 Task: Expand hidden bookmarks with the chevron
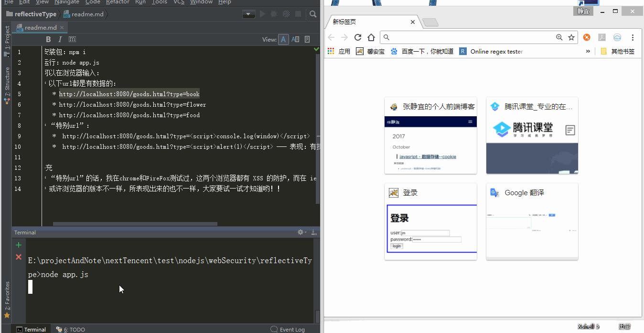[x=588, y=51]
